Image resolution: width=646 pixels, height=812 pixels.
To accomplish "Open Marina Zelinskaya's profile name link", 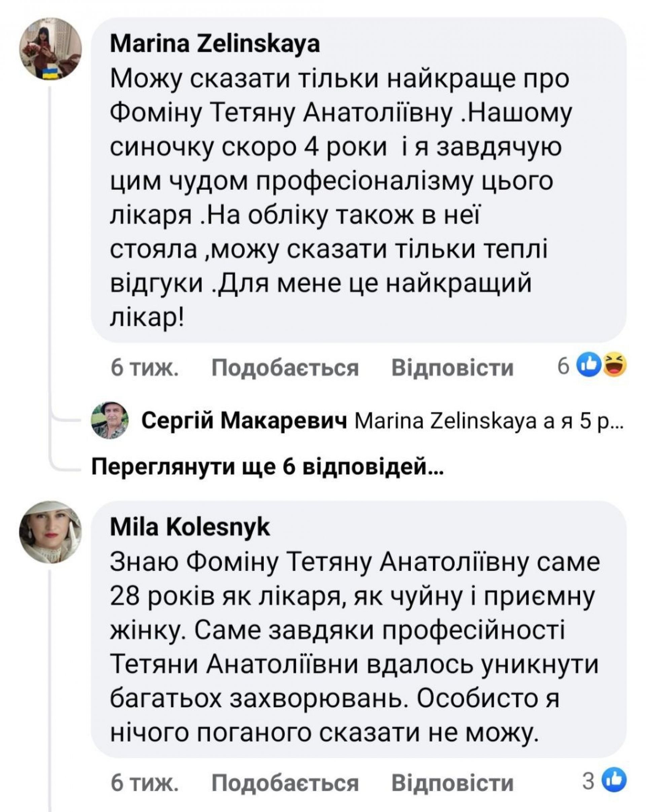I will (x=215, y=44).
